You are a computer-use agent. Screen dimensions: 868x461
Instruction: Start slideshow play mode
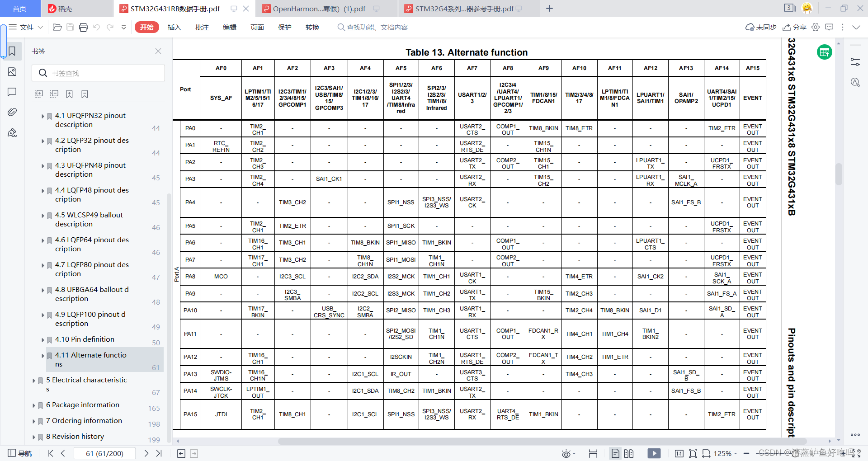pyautogui.click(x=654, y=453)
